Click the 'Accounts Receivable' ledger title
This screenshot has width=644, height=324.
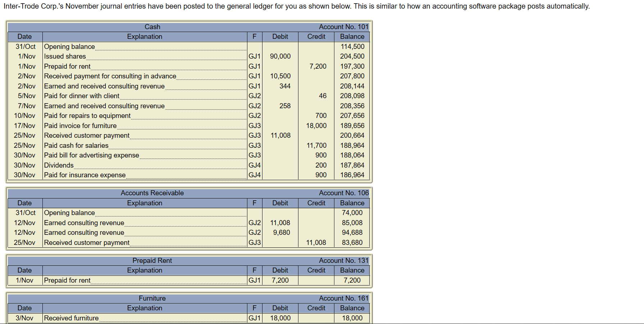coord(152,193)
